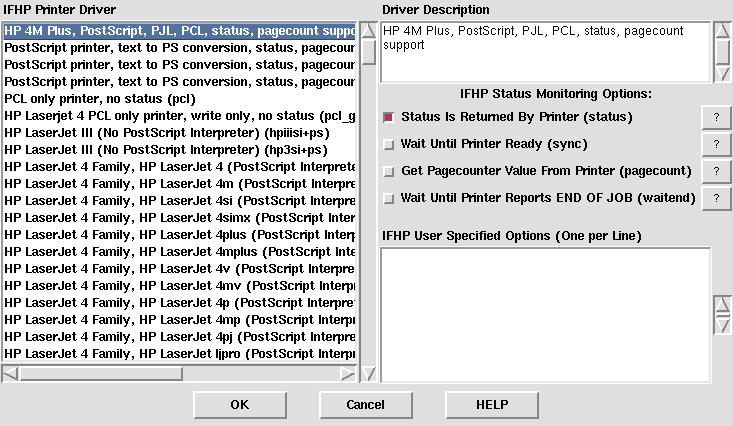
Task: Enable Wait Until Printer Ready (sync)
Action: pyautogui.click(x=389, y=144)
